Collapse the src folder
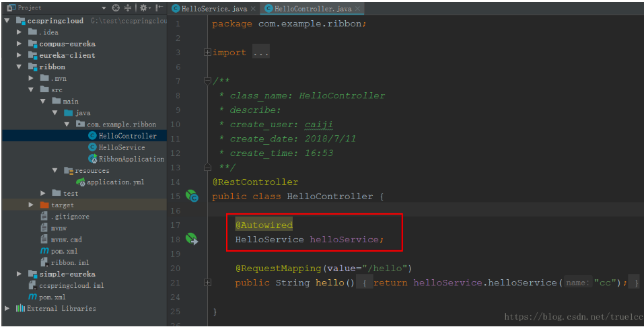The height and width of the screenshot is (327, 644). point(31,89)
